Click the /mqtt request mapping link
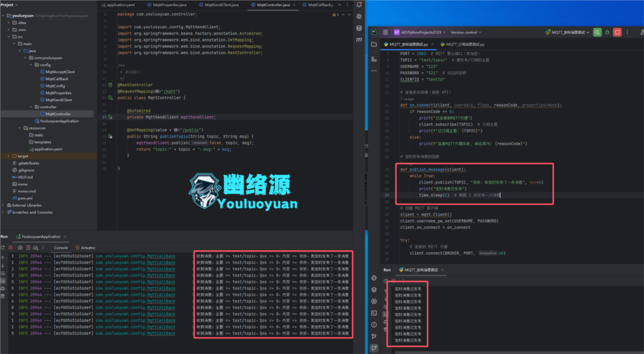This screenshot has width=644, height=354. [171, 91]
